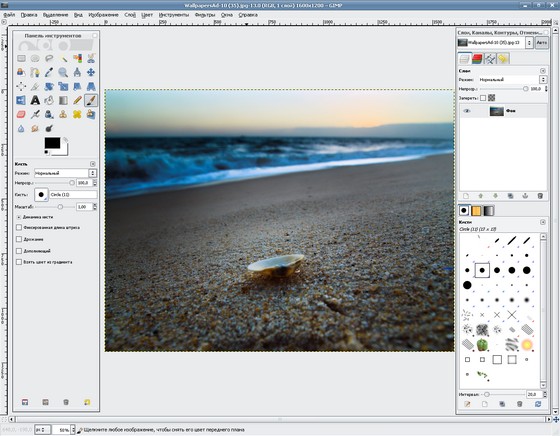Select the Move tool
Viewport: 560px width, 436px height.
point(91,72)
